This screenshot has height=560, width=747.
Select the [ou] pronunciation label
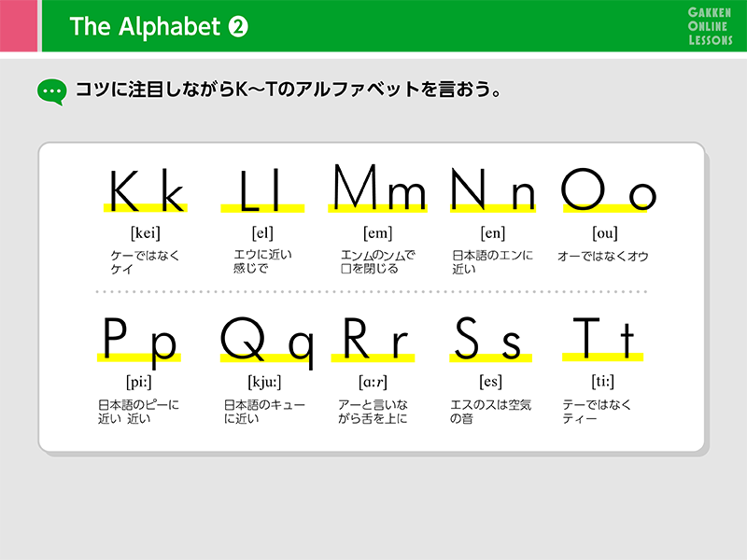coord(604,232)
